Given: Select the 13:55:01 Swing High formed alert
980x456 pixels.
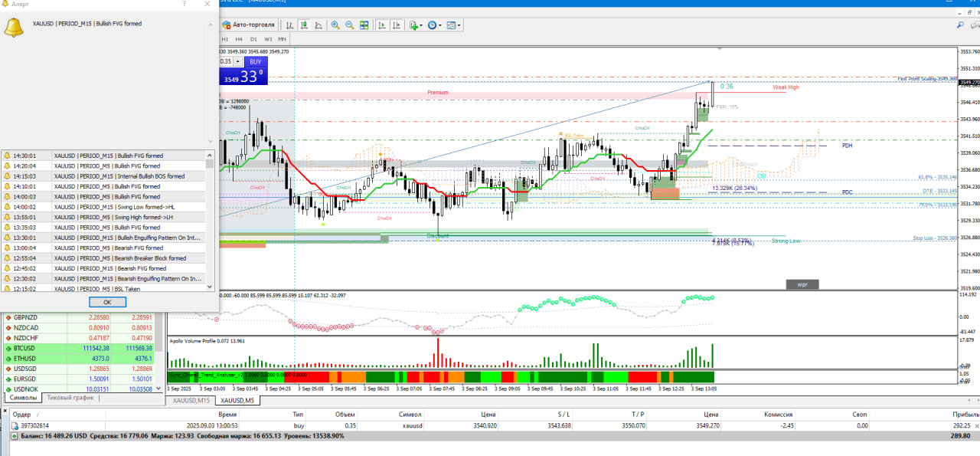Looking at the screenshot, I should (103, 217).
